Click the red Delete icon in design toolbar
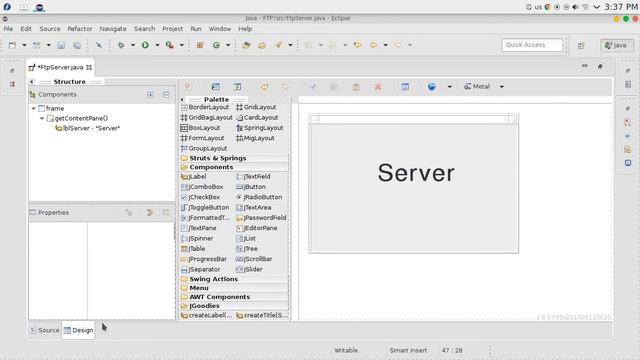Viewport: 640px width, 360px height. tap(378, 87)
